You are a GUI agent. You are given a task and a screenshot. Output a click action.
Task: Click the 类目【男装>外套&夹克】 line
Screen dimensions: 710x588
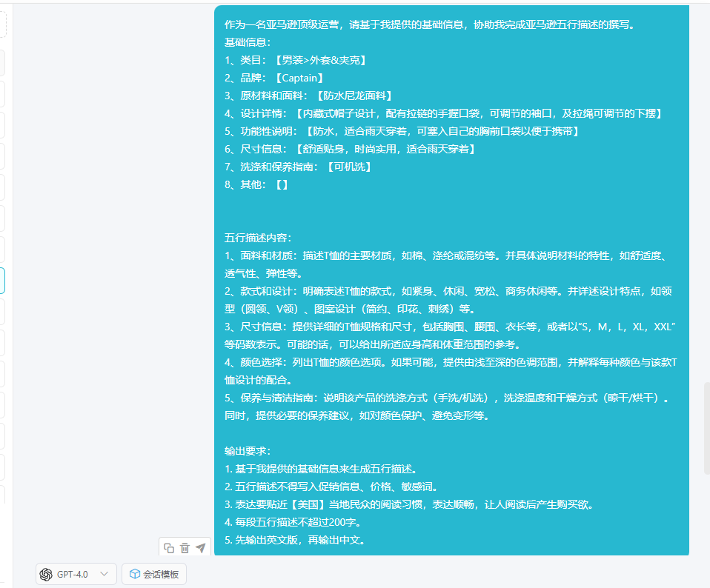point(296,60)
